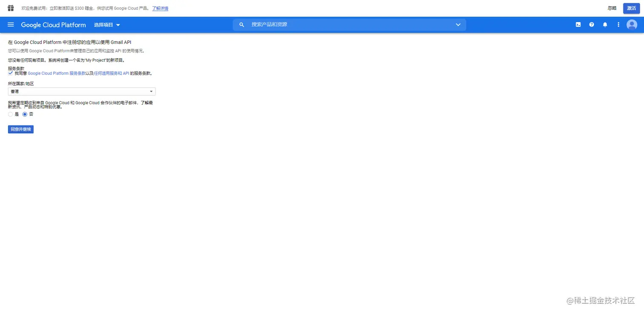Open the 选择项目 project selector dropdown
The height and width of the screenshot is (314, 644).
[x=107, y=25]
